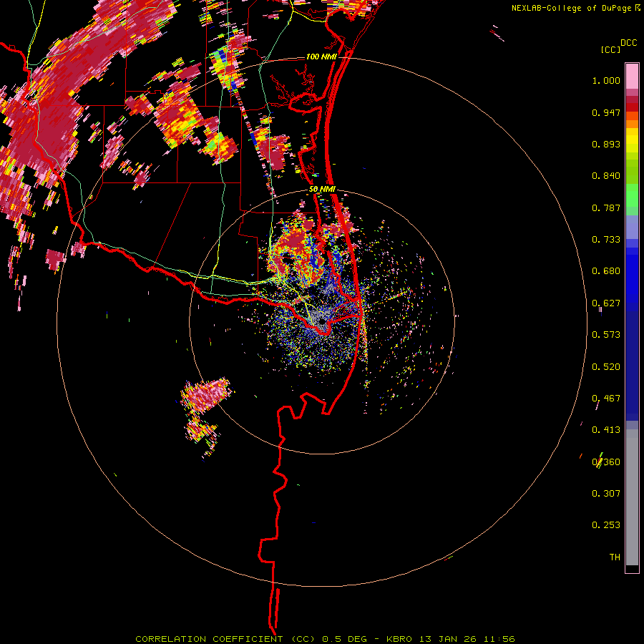Click the bright green segment of the color bar
644x644 pixels.
[632, 195]
